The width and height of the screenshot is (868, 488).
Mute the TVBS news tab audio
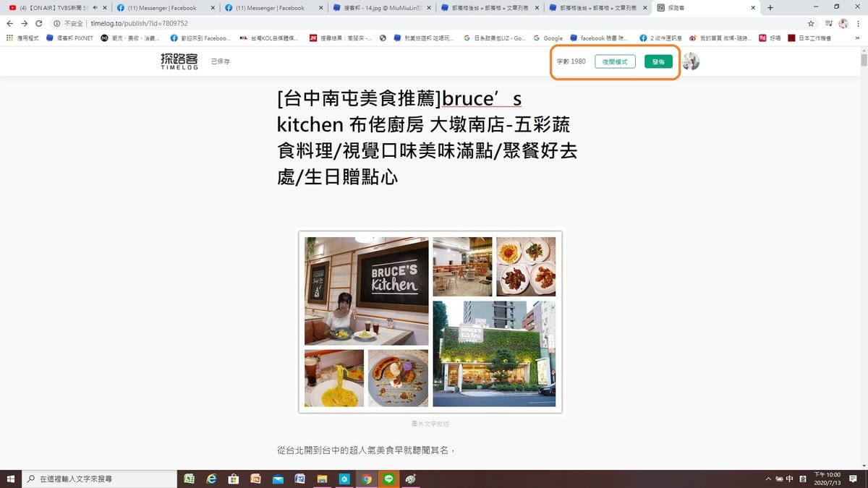pyautogui.click(x=95, y=8)
